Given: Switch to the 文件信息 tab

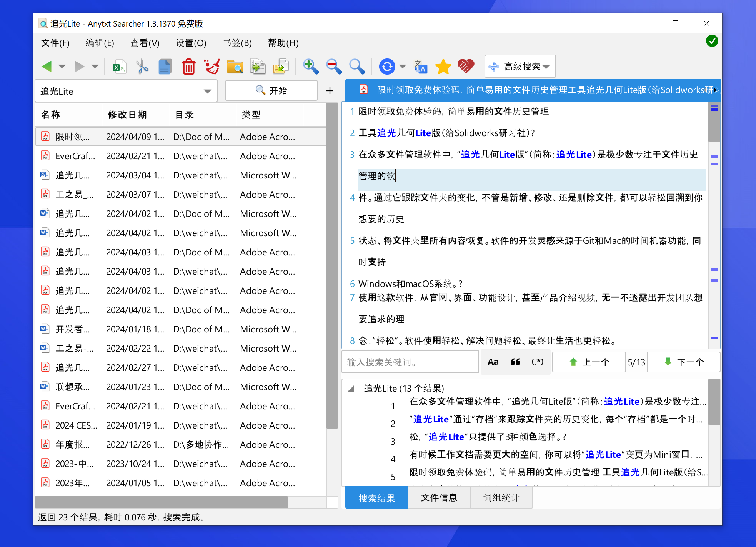Looking at the screenshot, I should tap(439, 497).
